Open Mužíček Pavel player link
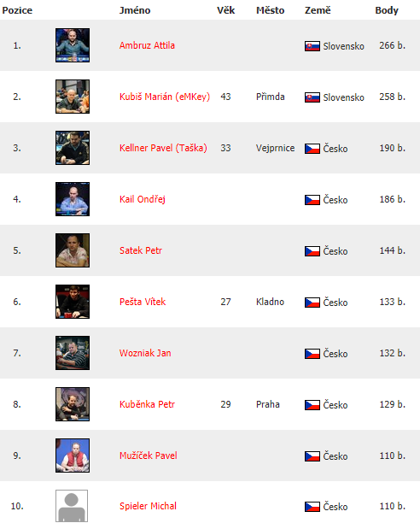This screenshot has height=529, width=420. tap(148, 456)
